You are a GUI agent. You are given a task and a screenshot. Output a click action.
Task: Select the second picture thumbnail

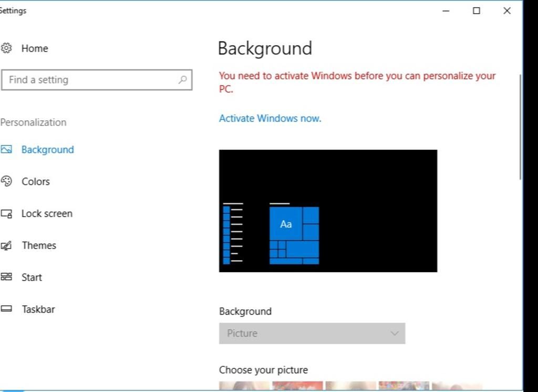coord(297,386)
